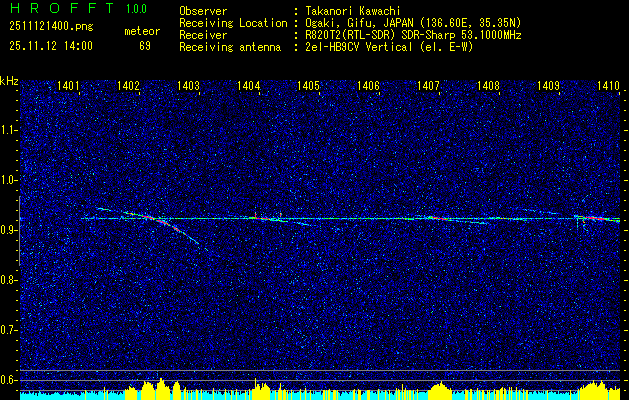629x400 pixels.
Task: Click the 1.0 kHz frequency label
Action: (x=8, y=181)
